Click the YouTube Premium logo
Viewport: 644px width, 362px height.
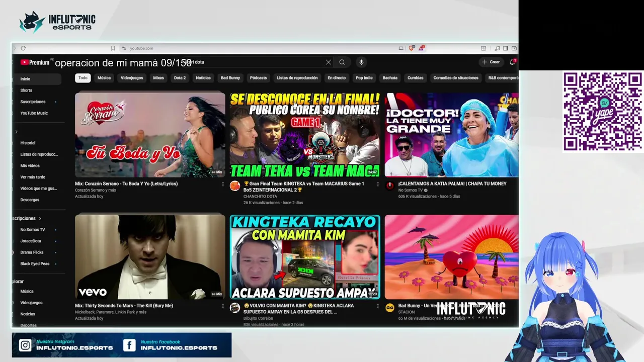[x=35, y=62]
